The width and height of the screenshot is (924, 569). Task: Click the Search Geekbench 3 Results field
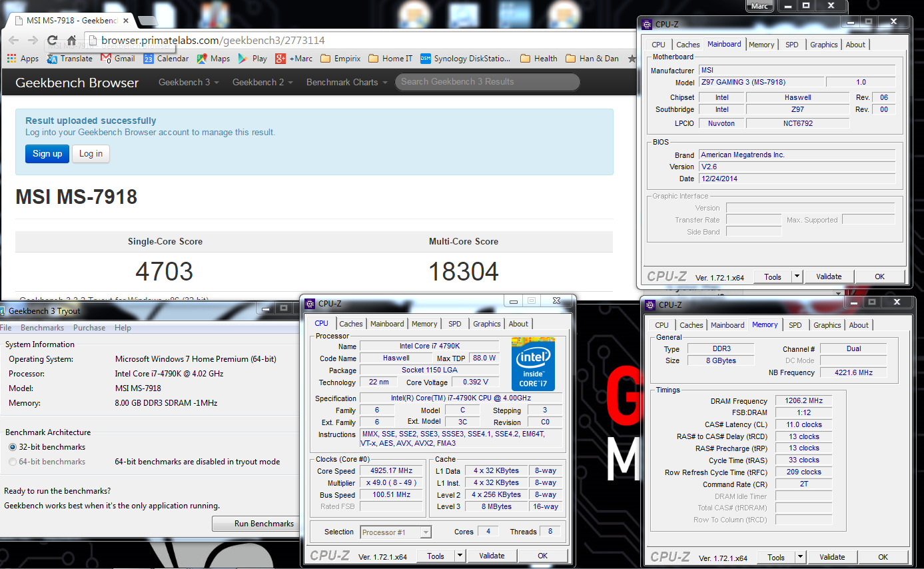click(488, 82)
